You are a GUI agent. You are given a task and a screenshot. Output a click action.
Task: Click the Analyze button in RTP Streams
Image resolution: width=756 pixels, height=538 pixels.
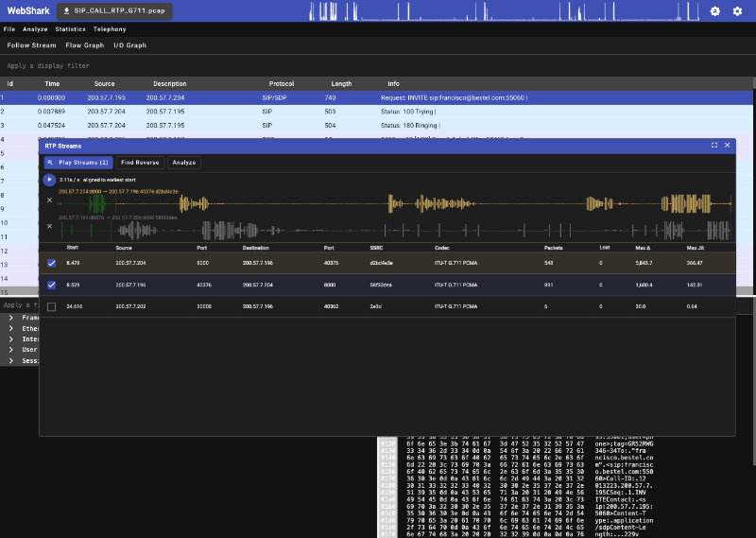coord(184,163)
